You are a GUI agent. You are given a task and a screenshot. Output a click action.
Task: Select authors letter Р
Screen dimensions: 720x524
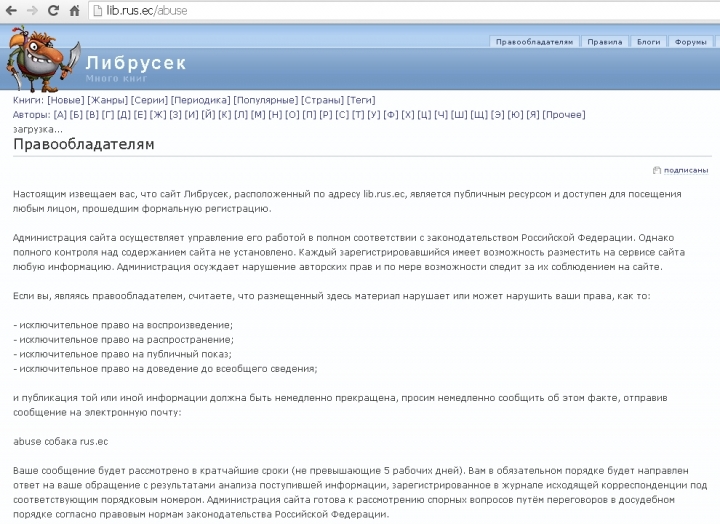[x=326, y=115]
